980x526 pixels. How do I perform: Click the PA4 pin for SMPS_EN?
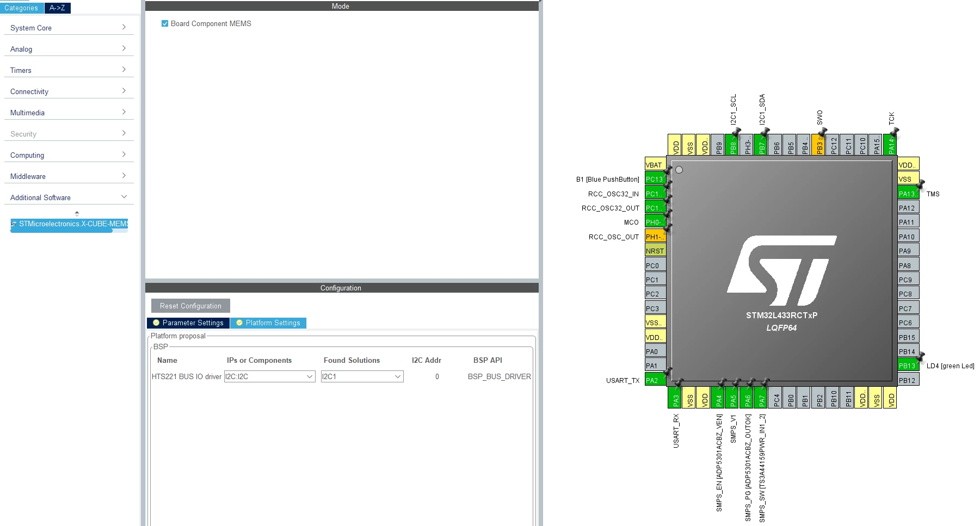719,398
